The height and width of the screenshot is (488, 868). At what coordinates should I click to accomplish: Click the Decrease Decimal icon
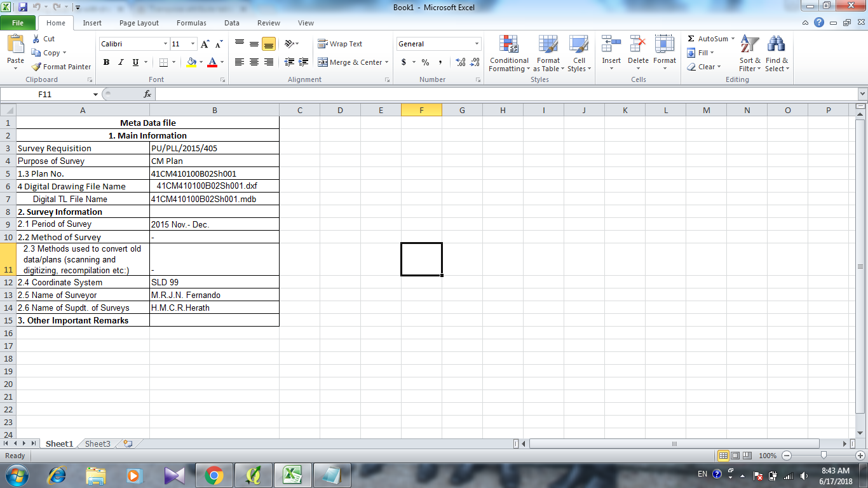[475, 62]
